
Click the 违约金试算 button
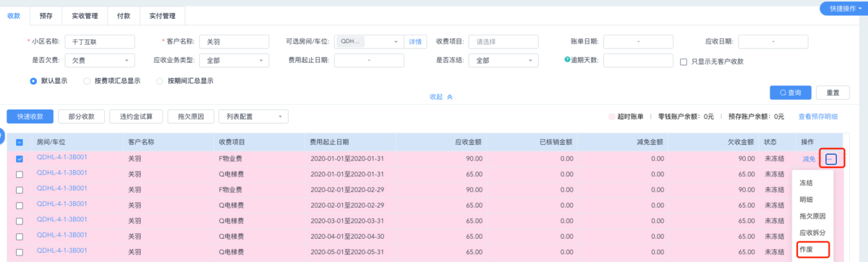click(x=136, y=116)
